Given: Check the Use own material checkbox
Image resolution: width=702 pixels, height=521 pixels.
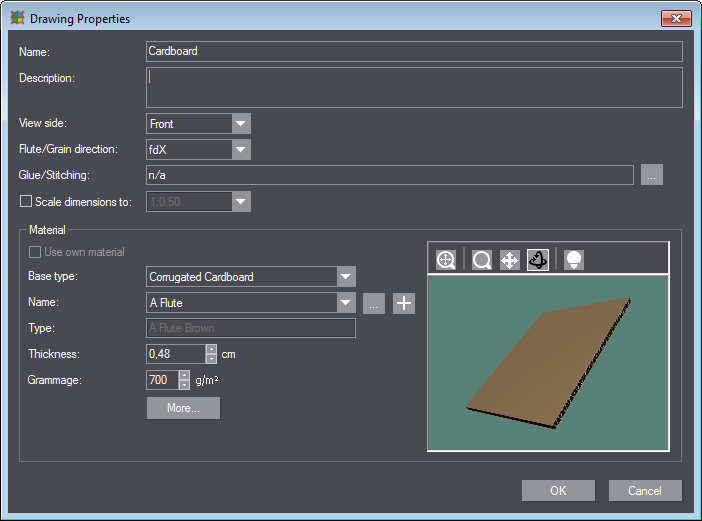Looking at the screenshot, I should [37, 252].
